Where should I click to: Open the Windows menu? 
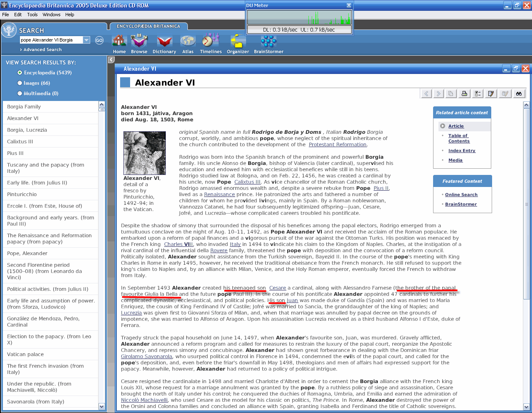(52, 15)
